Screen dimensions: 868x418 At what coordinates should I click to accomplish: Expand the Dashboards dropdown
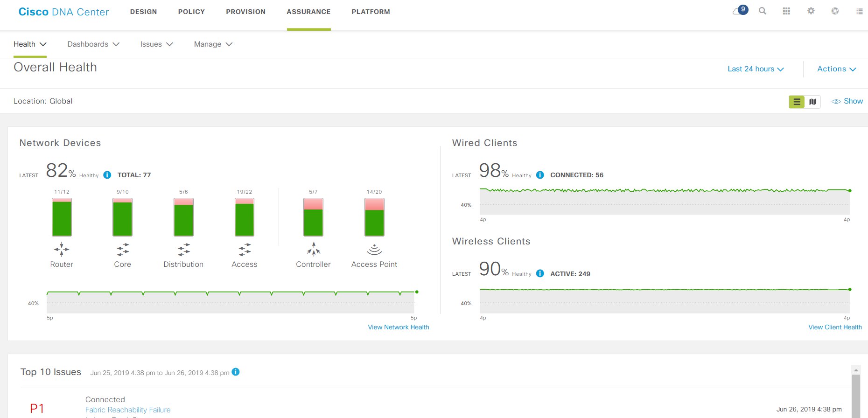pyautogui.click(x=93, y=44)
